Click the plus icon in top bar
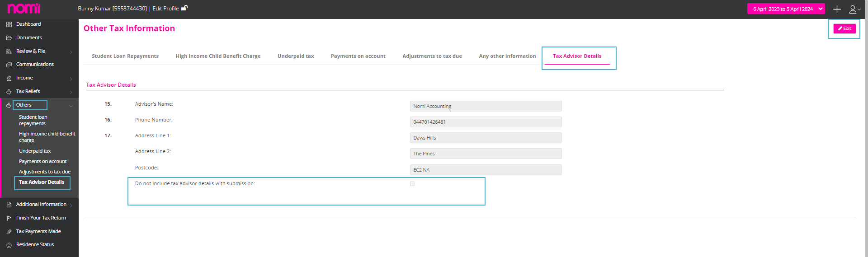This screenshot has height=257, width=868. (837, 9)
